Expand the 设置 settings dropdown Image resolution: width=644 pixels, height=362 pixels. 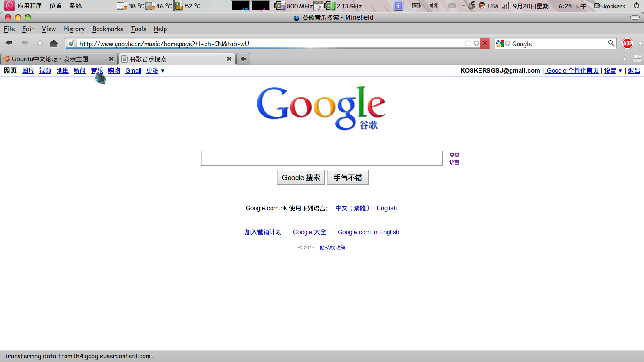(x=613, y=71)
